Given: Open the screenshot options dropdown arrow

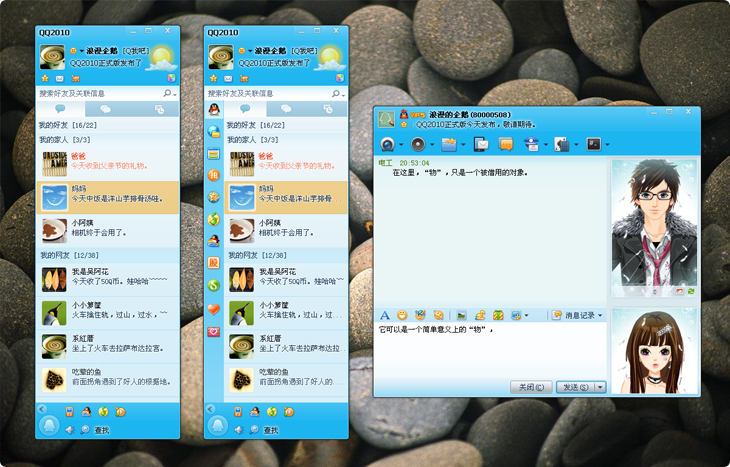Looking at the screenshot, I should pyautogui.click(x=527, y=316).
